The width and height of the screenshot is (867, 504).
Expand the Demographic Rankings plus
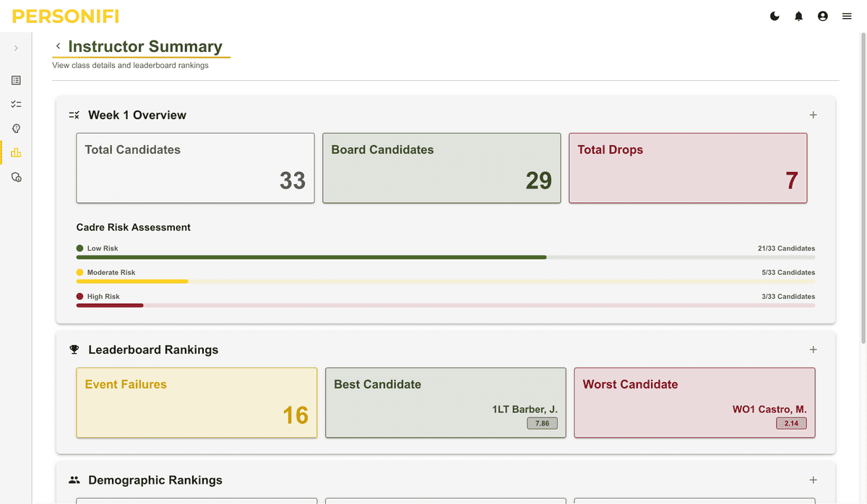tap(813, 480)
